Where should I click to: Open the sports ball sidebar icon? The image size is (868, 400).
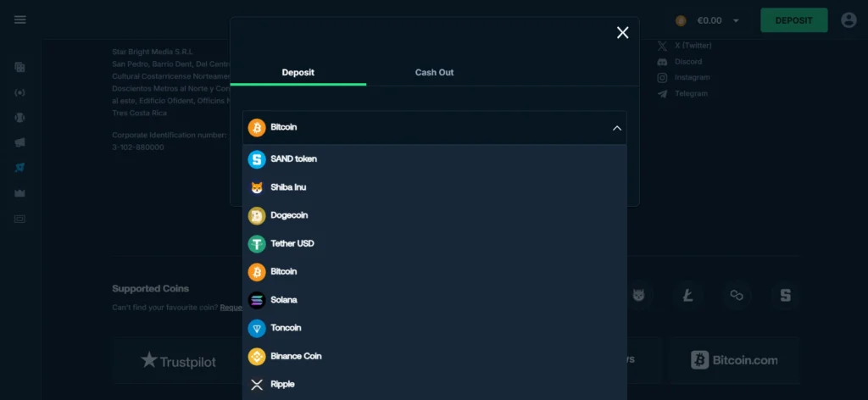point(20,117)
